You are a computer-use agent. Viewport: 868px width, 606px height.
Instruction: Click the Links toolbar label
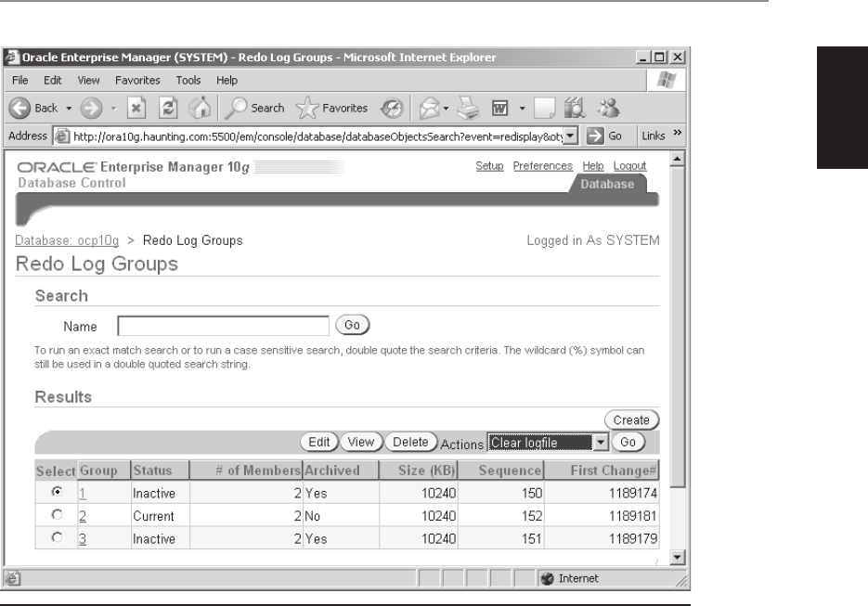[x=654, y=136]
